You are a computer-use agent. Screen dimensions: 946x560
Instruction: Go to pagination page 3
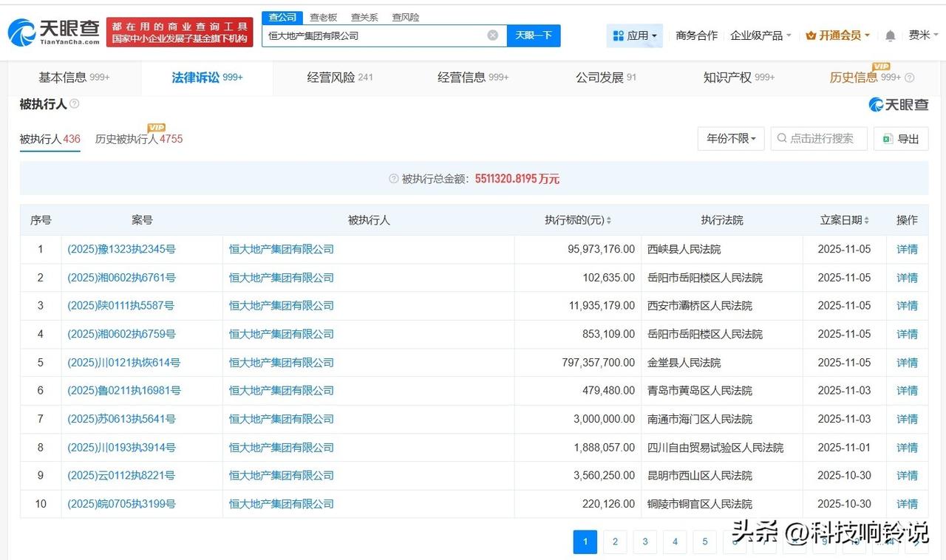(x=644, y=542)
